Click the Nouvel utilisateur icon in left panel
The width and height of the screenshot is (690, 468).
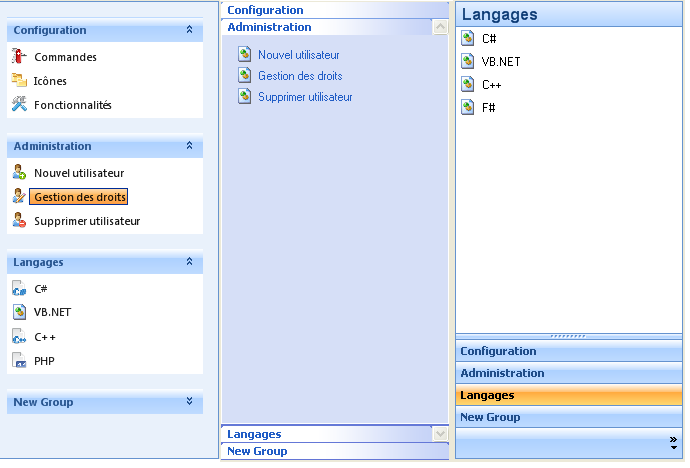coord(18,173)
